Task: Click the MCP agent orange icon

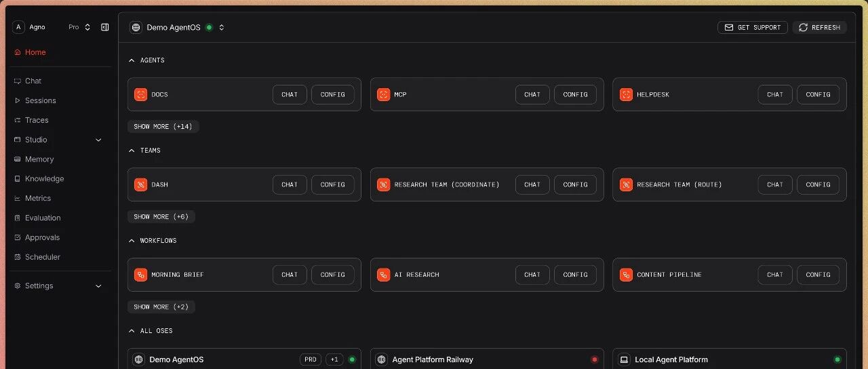Action: tap(383, 94)
